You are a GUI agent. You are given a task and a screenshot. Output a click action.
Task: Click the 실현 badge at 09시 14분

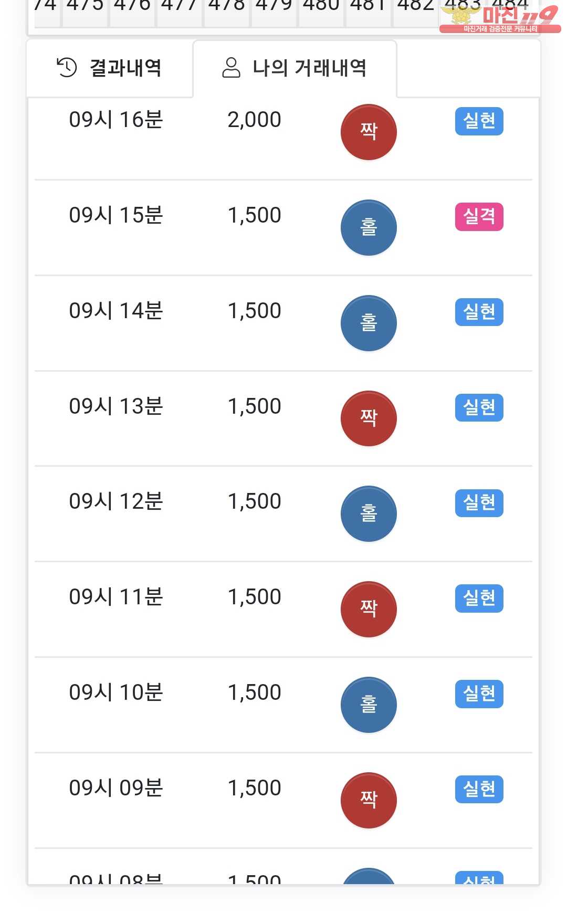[479, 312]
